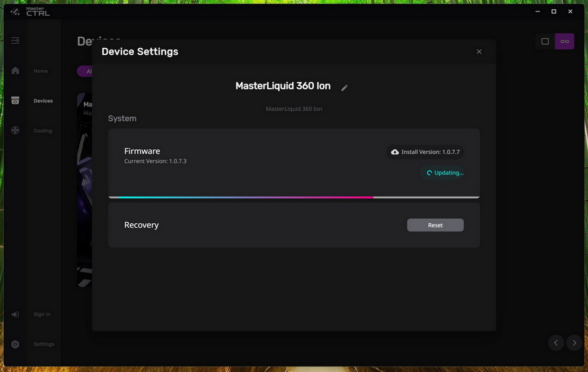588x372 pixels.
Task: Click the Install Version 1.0.7.7 button
Action: 425,152
